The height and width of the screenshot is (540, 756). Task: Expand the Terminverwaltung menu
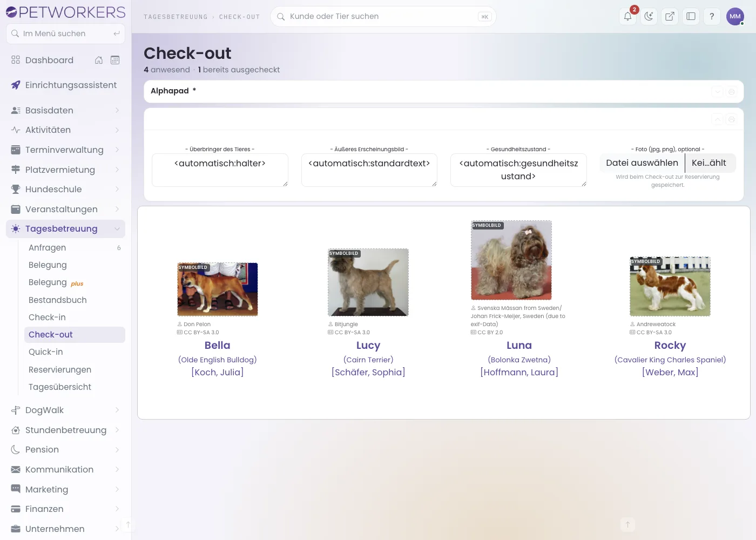(x=65, y=150)
